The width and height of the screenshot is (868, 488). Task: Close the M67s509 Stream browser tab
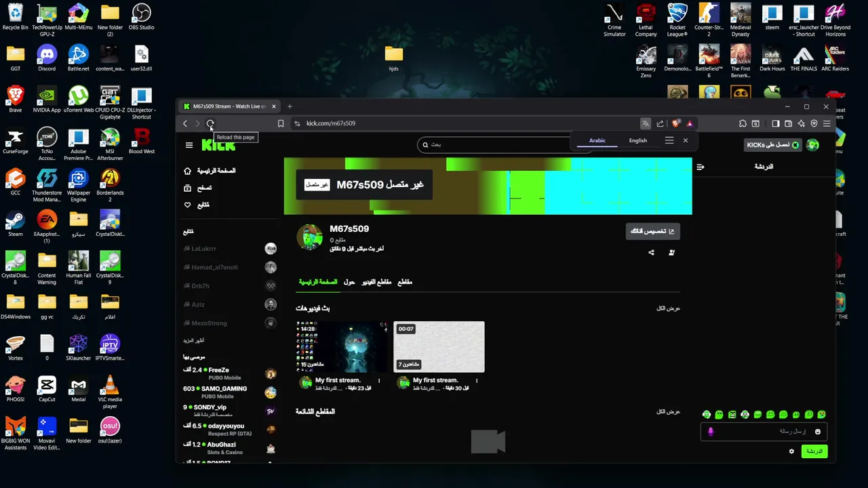click(x=274, y=106)
